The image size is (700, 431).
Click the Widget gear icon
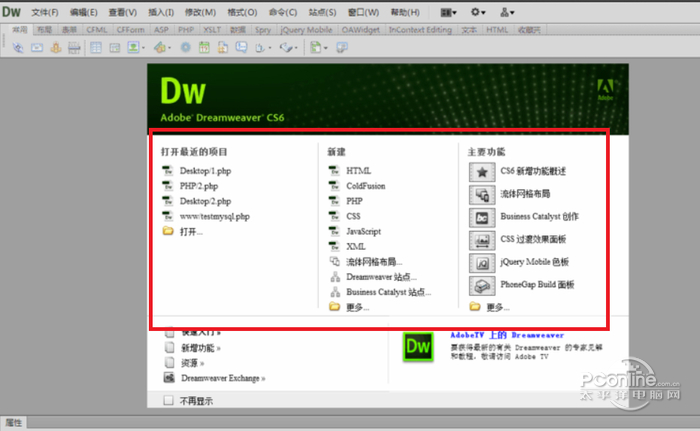point(185,47)
